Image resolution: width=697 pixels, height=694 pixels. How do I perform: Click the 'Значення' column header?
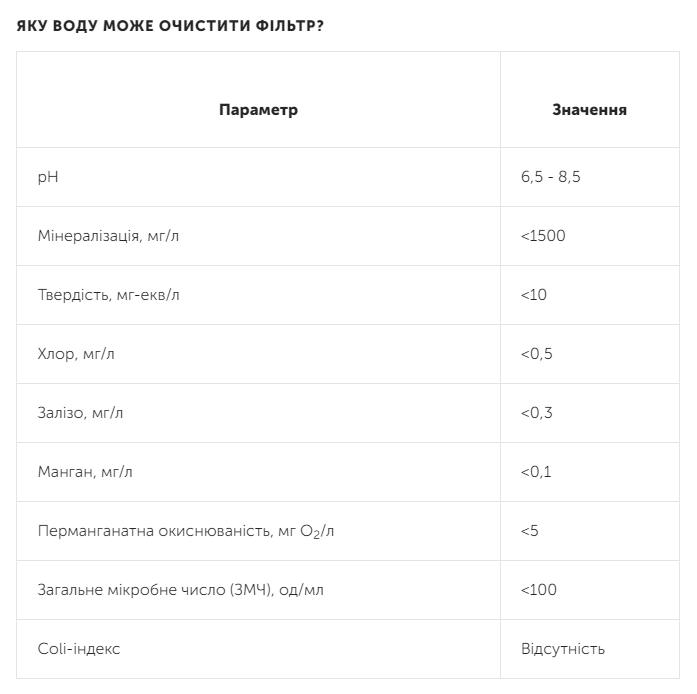click(x=589, y=110)
